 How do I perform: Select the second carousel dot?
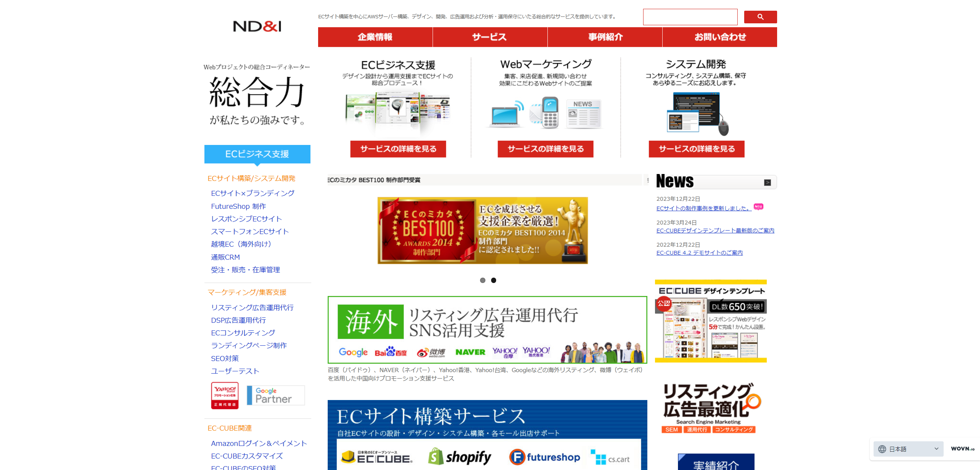click(x=494, y=280)
